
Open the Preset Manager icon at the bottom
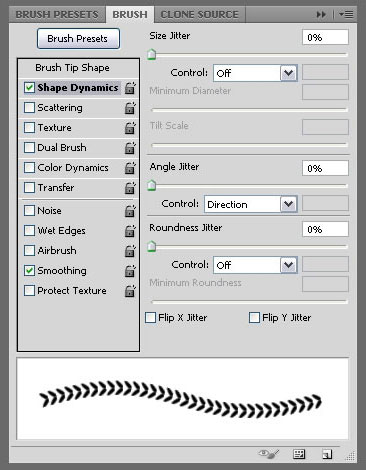(299, 454)
